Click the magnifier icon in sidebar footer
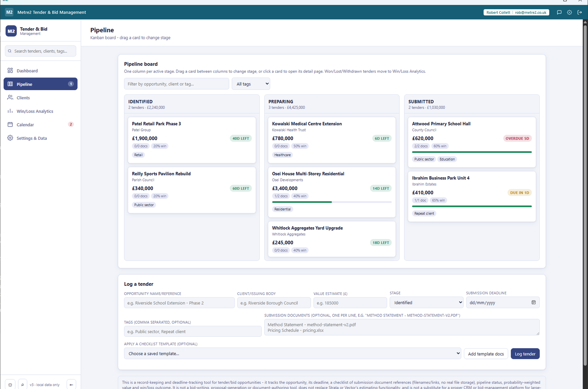 tap(23, 384)
